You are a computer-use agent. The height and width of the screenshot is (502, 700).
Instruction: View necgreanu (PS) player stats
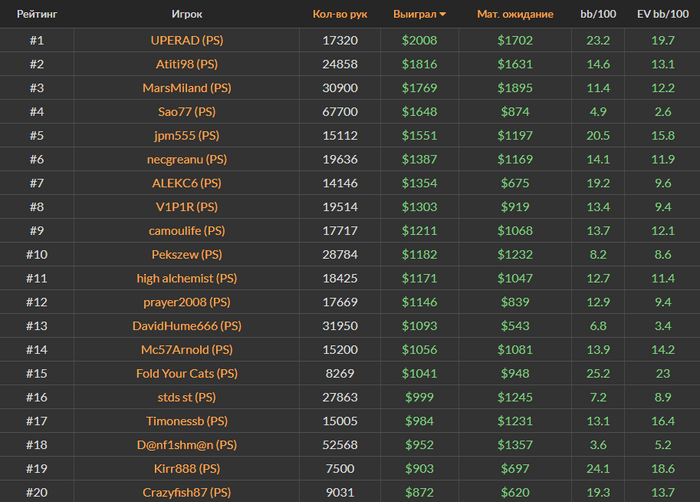186,159
